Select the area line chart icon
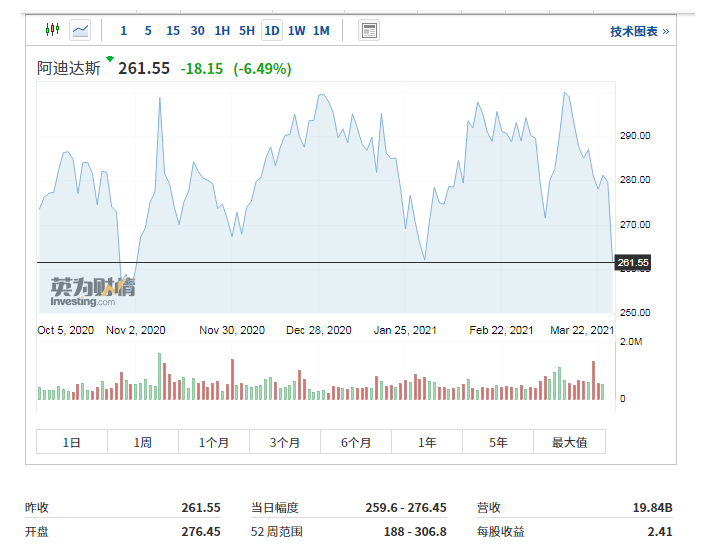 pyautogui.click(x=80, y=30)
